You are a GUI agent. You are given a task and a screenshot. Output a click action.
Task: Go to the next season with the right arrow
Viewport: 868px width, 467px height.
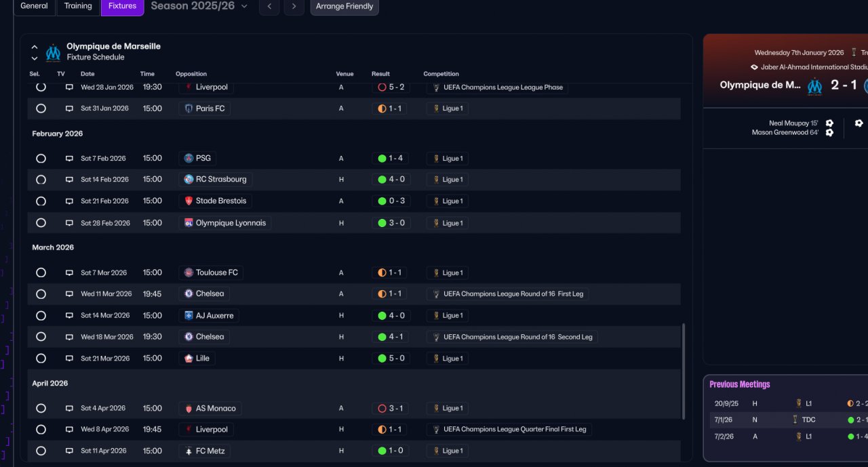(x=294, y=7)
